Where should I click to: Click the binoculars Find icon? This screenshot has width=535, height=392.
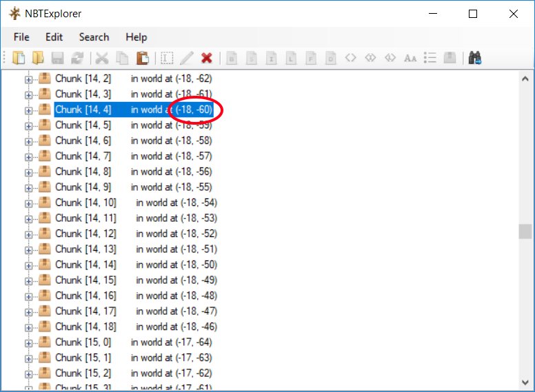pos(474,58)
